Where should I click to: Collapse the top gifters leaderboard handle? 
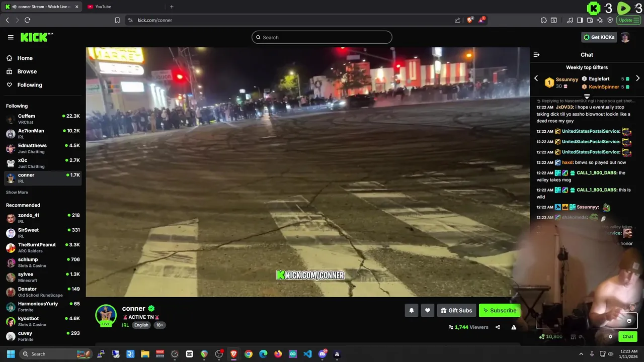tap(587, 96)
